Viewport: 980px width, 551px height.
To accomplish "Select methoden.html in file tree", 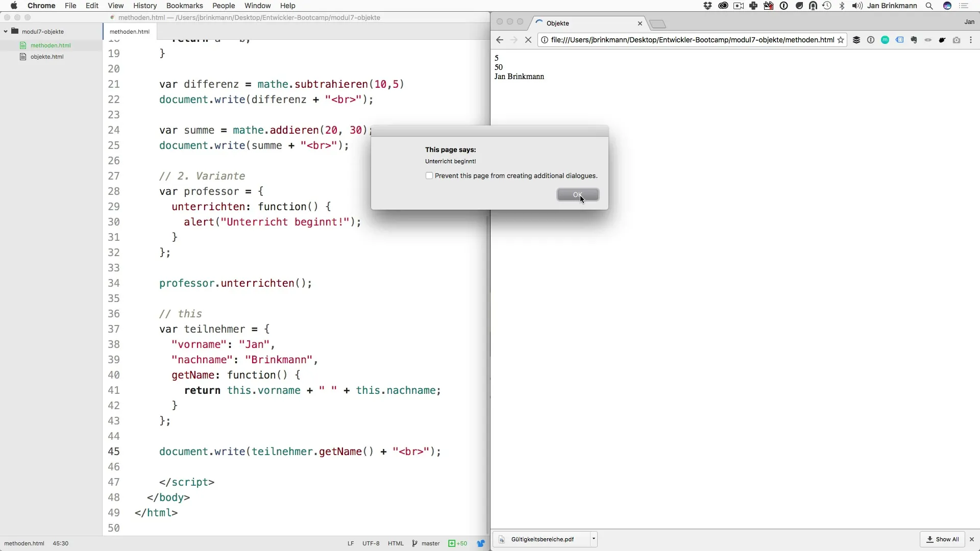I will pyautogui.click(x=51, y=45).
